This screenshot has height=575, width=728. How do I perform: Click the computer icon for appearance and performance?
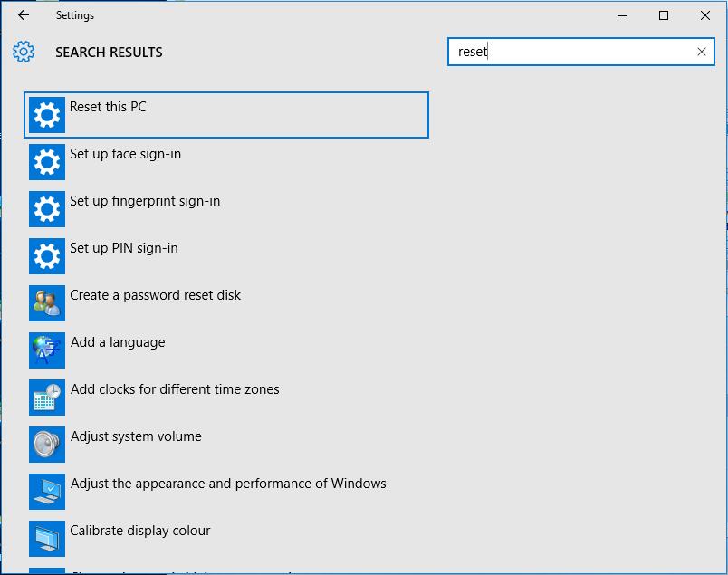(x=47, y=492)
